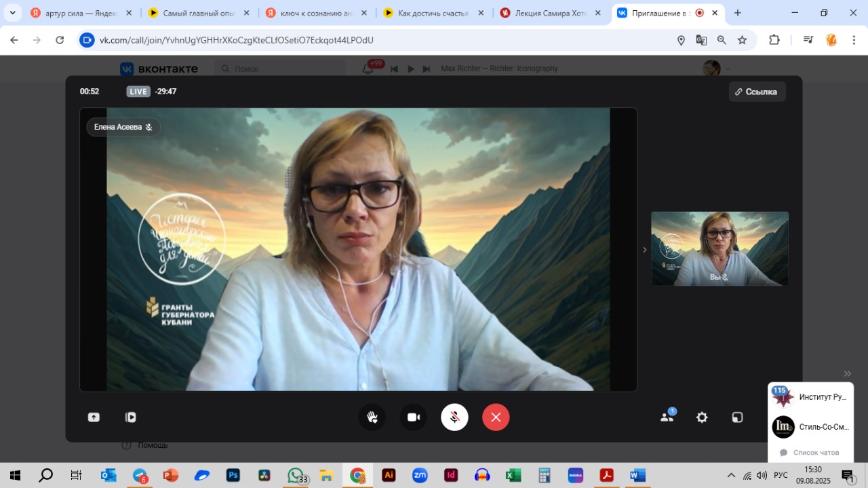Open the participants list icon

(x=667, y=417)
